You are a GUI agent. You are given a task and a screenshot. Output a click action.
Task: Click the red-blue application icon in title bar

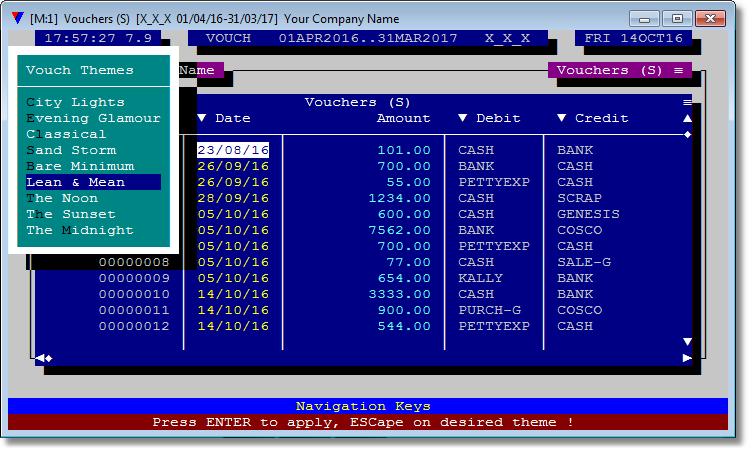[18, 18]
